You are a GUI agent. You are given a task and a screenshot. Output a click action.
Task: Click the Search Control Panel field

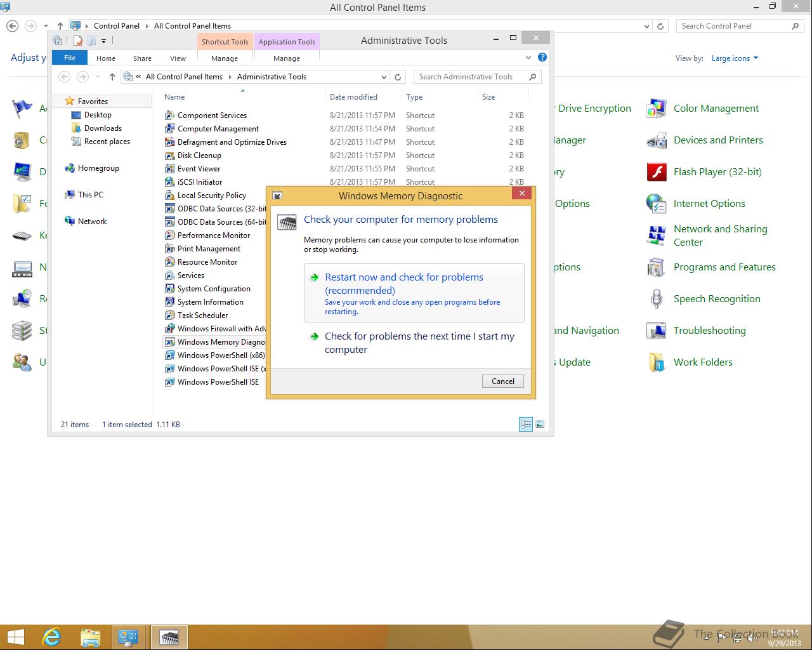pyautogui.click(x=739, y=26)
